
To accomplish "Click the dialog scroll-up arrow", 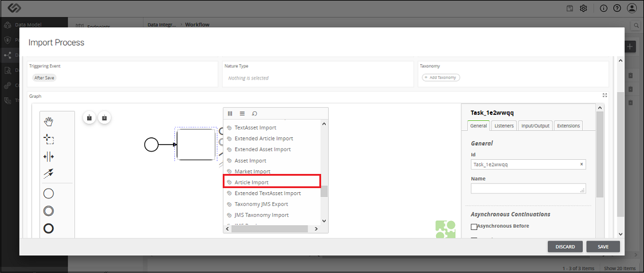I will 620,61.
